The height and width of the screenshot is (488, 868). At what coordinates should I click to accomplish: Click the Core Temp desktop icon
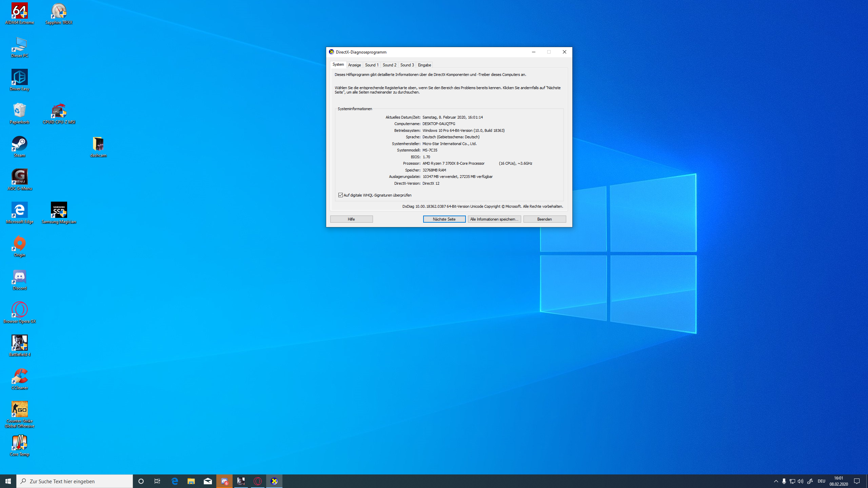coord(19,443)
